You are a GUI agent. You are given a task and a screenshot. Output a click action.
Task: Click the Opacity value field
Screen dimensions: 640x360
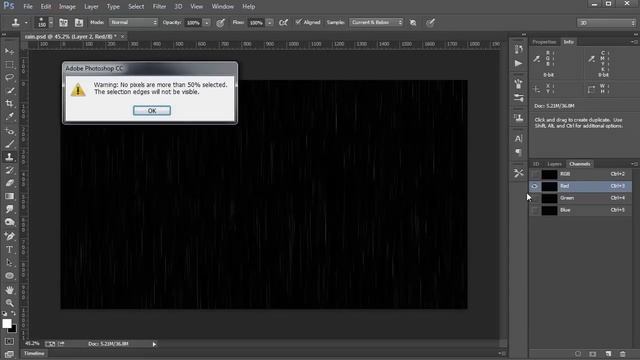[x=193, y=23]
